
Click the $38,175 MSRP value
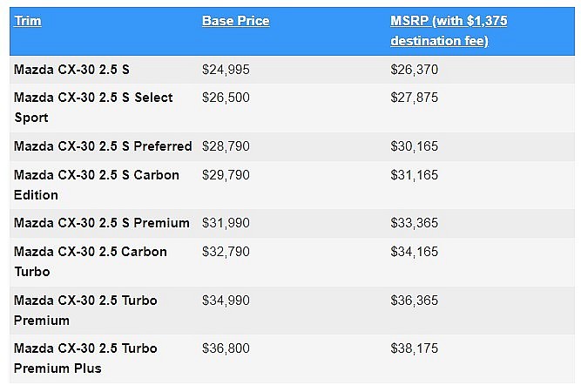click(415, 348)
